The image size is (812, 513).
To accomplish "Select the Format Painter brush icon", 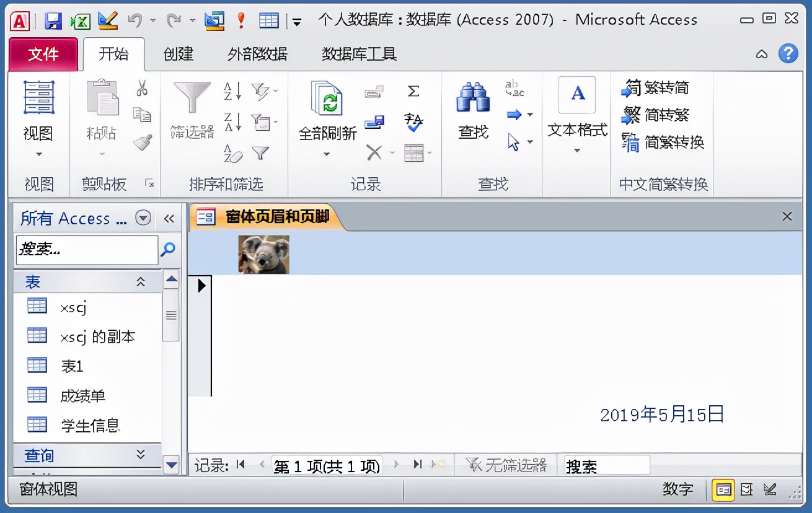I will [x=141, y=141].
